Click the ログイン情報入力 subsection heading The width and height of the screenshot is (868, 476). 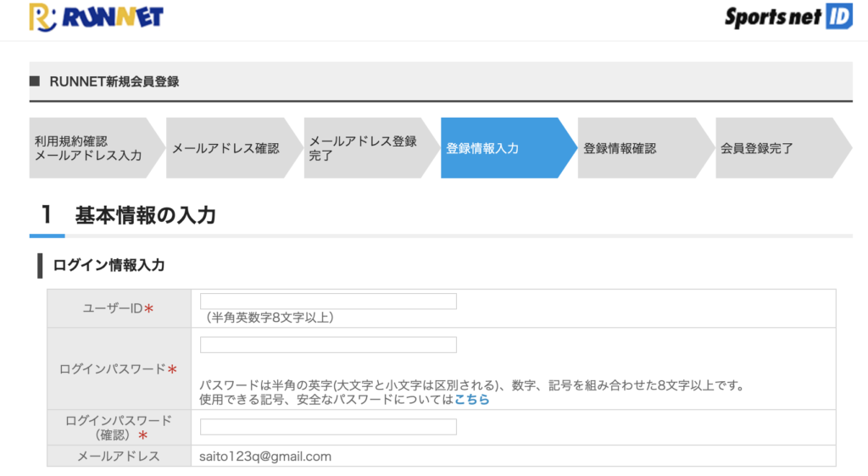[108, 265]
